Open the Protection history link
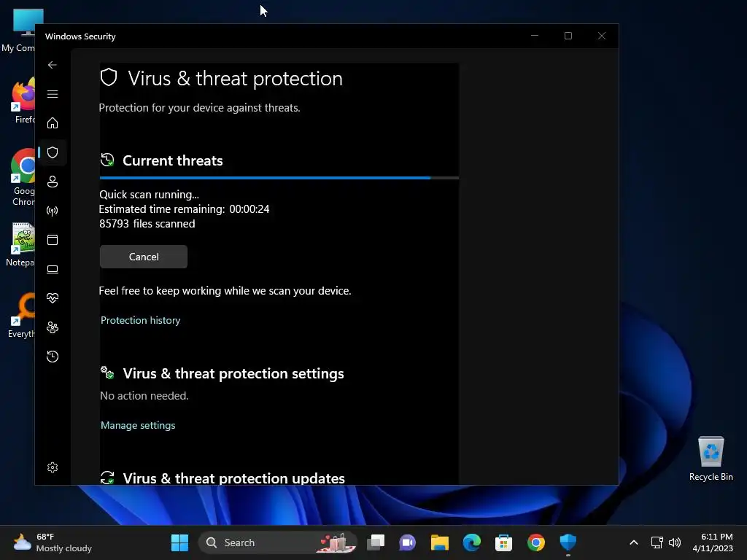Screen dimensions: 747x560 [x=141, y=320]
